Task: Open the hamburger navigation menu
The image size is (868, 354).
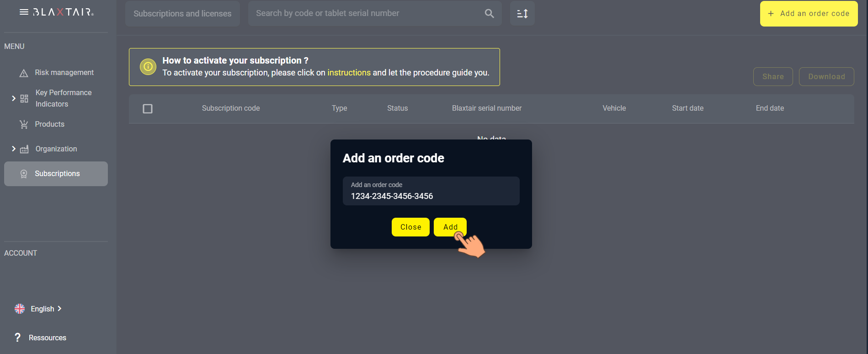Action: pos(25,12)
